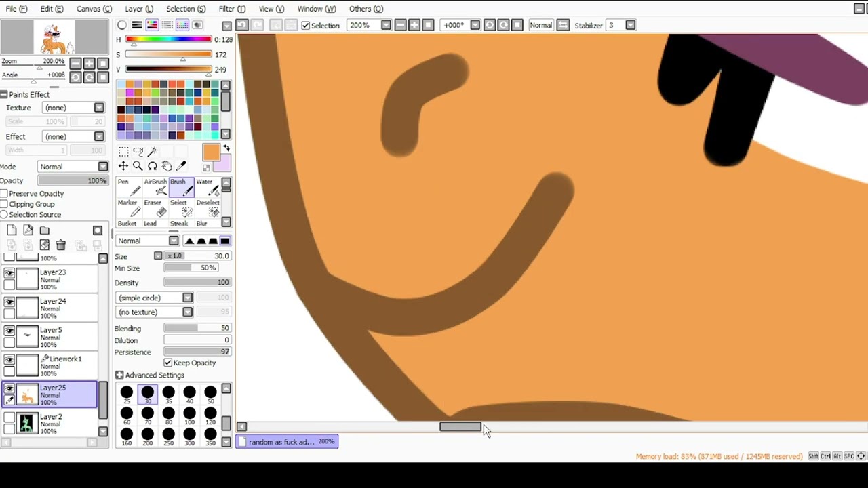The height and width of the screenshot is (488, 868).
Task: Select the AirBrush tool
Action: click(x=155, y=188)
